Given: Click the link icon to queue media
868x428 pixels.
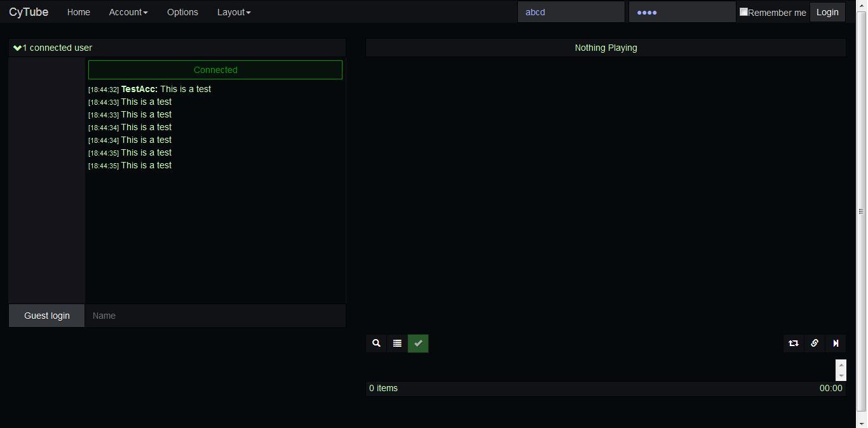Looking at the screenshot, I should coord(815,343).
